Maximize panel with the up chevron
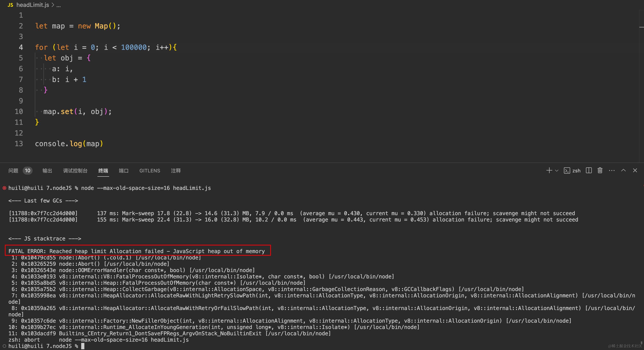 [x=624, y=171]
